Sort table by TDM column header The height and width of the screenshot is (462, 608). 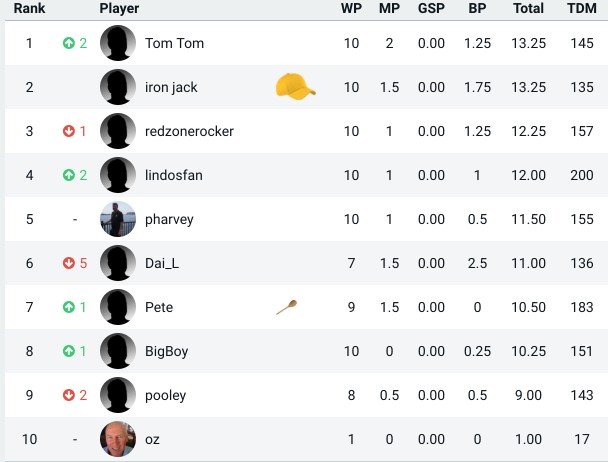click(582, 8)
